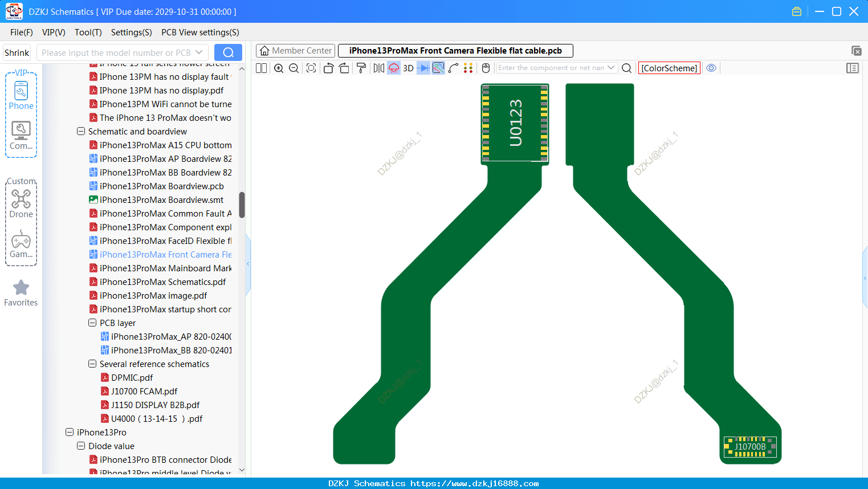Rotate the board counterclockwise
Image resolution: width=868 pixels, height=489 pixels.
tap(328, 68)
